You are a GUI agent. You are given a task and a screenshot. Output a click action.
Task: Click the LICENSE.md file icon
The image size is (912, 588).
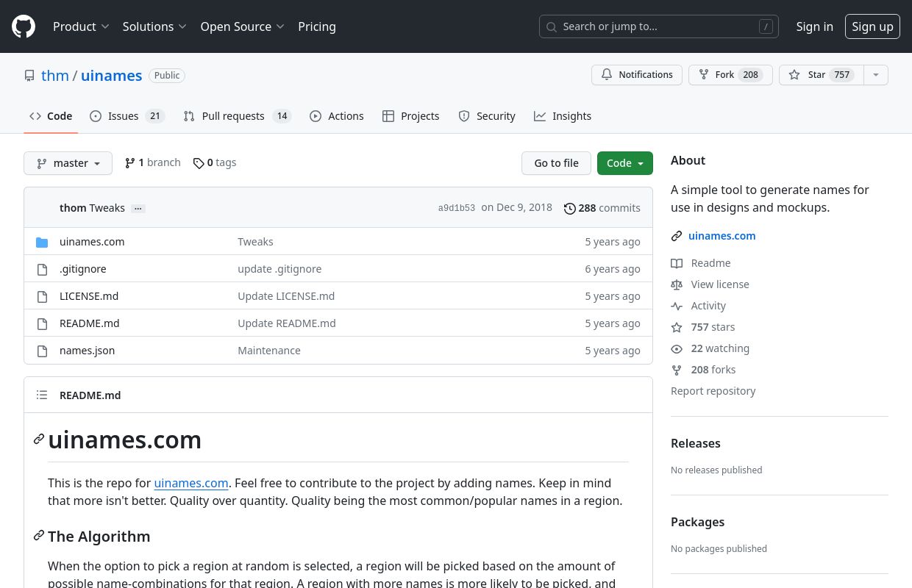coord(42,296)
